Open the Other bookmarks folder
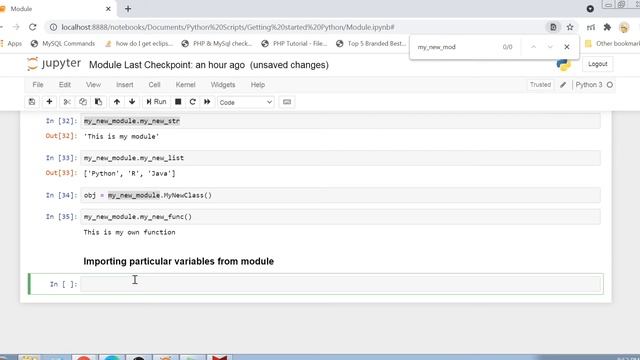Viewport: 640px width, 360px height. tap(612, 44)
